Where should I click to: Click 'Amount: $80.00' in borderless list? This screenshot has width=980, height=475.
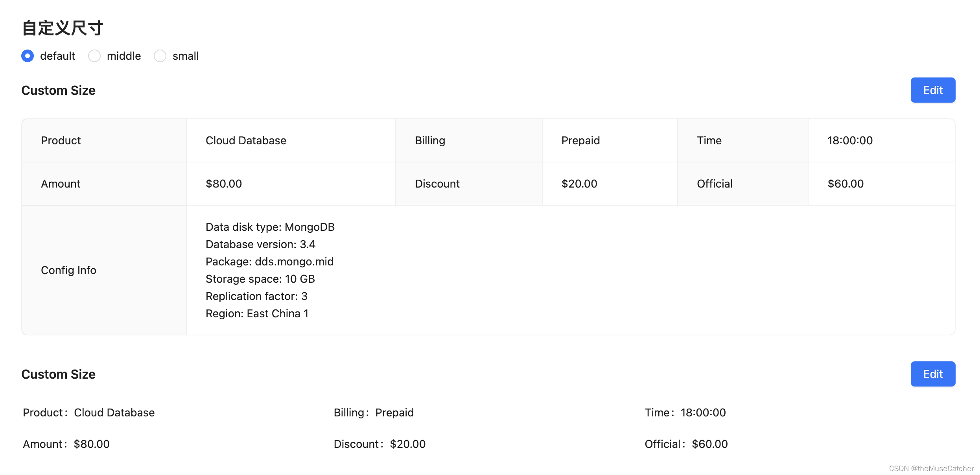[66, 444]
